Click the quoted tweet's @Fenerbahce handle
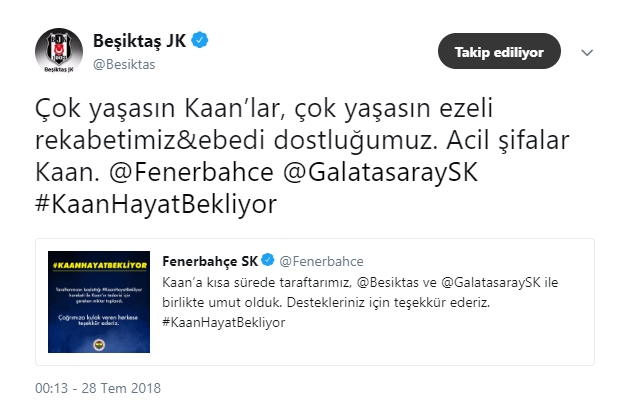The height and width of the screenshot is (407, 630). 321,262
